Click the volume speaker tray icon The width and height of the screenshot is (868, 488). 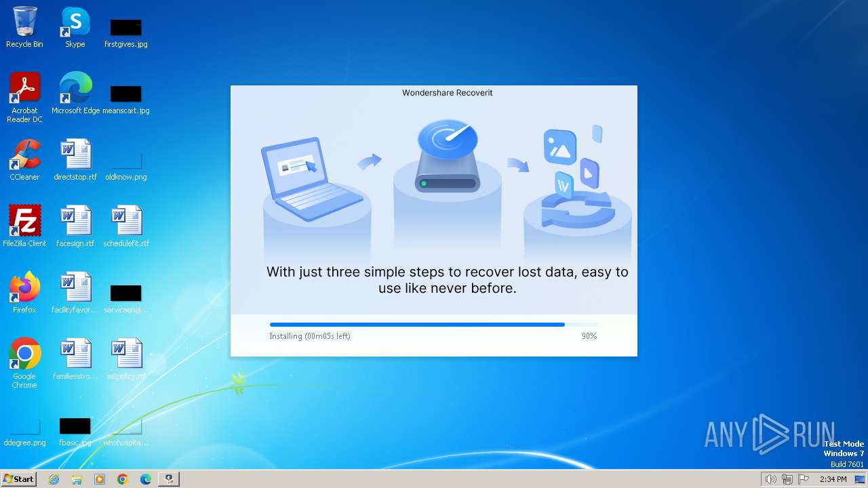[770, 479]
